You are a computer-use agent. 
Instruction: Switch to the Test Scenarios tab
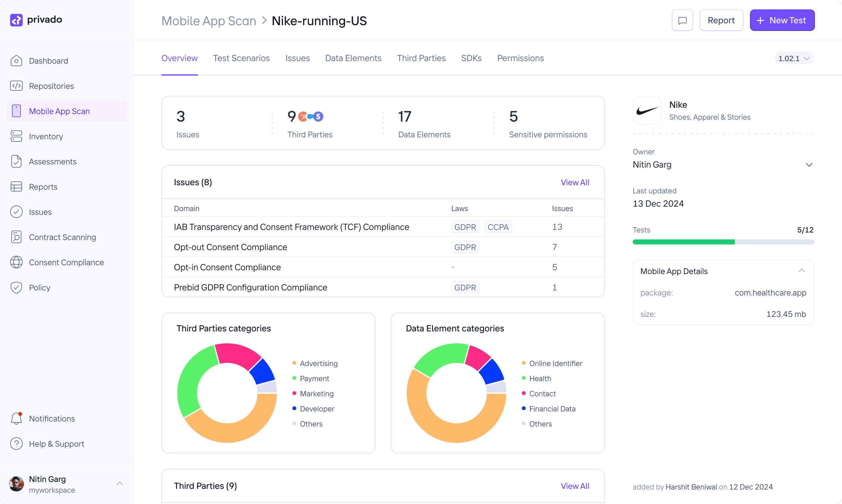click(241, 58)
